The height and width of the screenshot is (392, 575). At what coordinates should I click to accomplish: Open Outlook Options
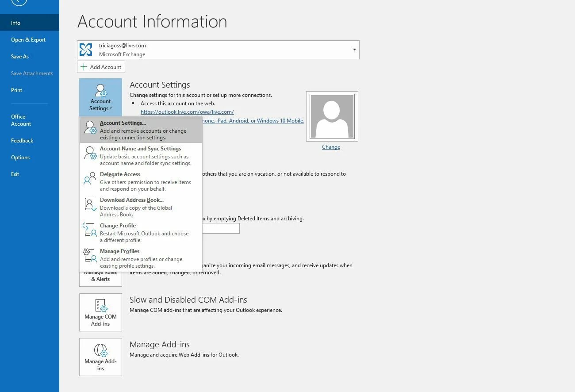(x=30, y=157)
